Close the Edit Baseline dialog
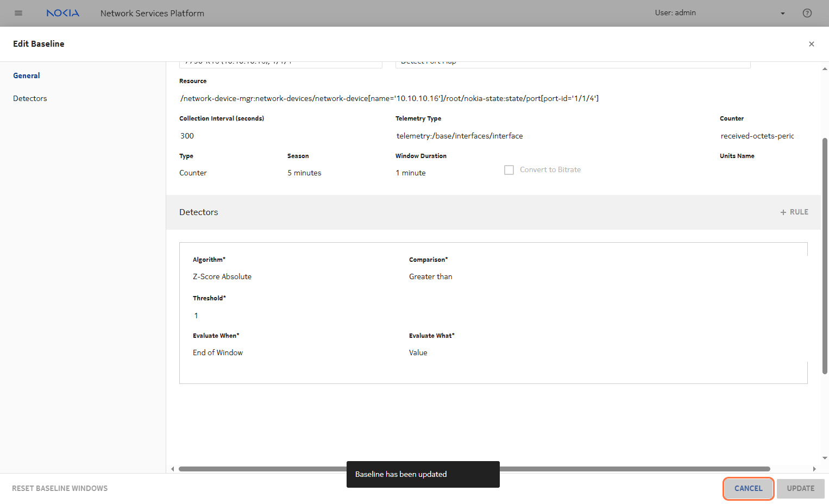Screen dimensions: 829x504 coord(811,44)
